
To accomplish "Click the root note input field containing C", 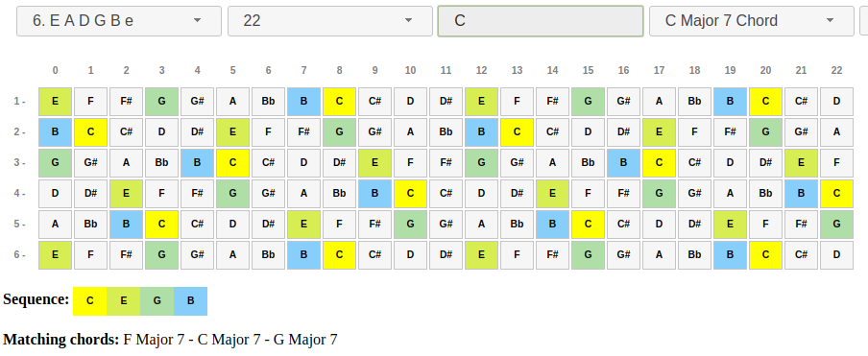I will click(541, 21).
